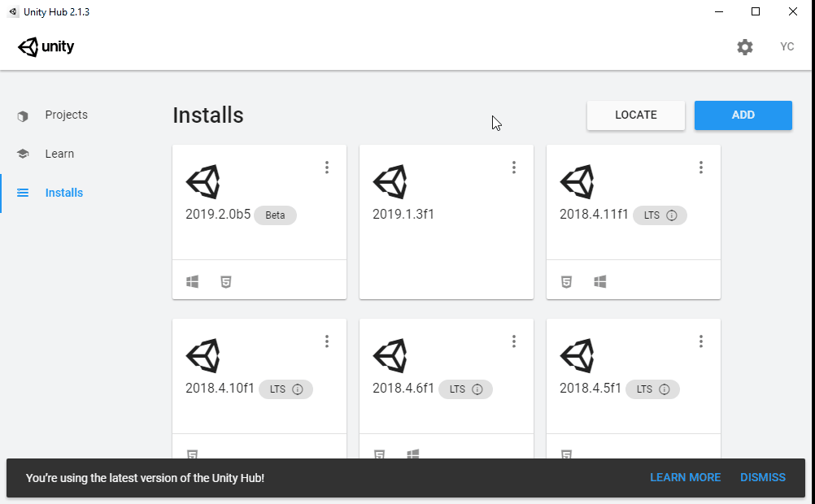815x504 pixels.
Task: Open the three-dot menu for 2018.4.11f1
Action: tap(701, 167)
